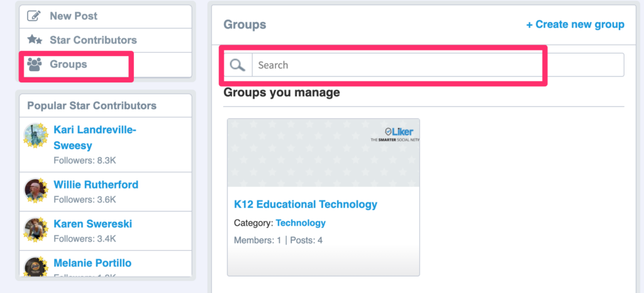Click the Star Contributors stars icon
Viewport: 644px width, 293px height.
click(35, 40)
